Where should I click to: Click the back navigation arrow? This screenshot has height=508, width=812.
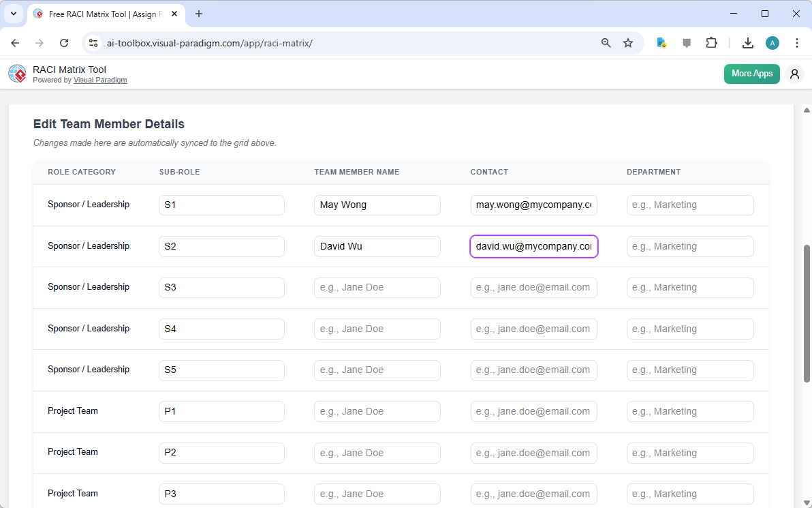tap(15, 42)
